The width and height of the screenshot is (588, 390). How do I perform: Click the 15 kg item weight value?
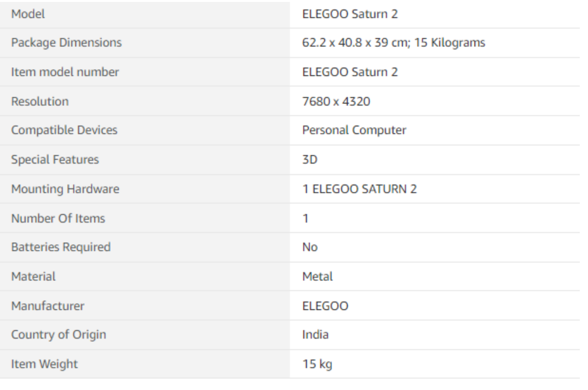click(317, 364)
